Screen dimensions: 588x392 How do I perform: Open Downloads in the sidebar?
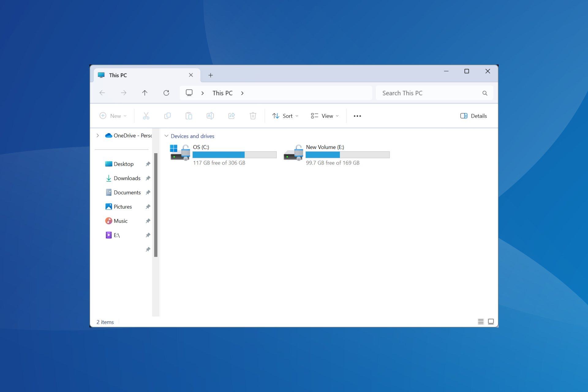(127, 178)
